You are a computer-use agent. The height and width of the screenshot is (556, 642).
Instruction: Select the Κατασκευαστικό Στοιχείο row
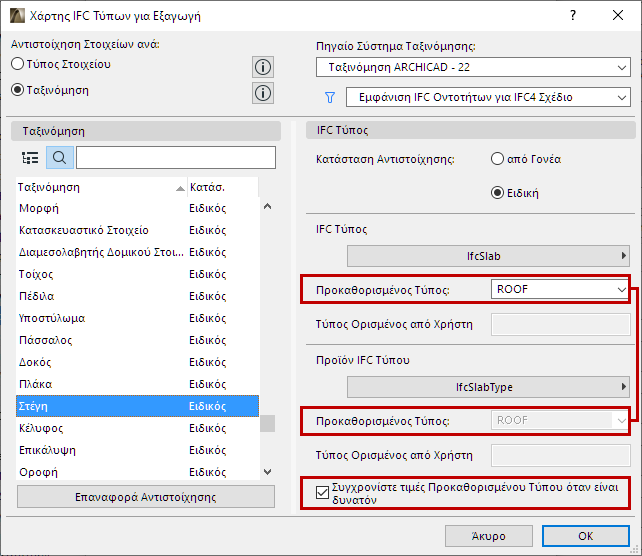click(137, 231)
